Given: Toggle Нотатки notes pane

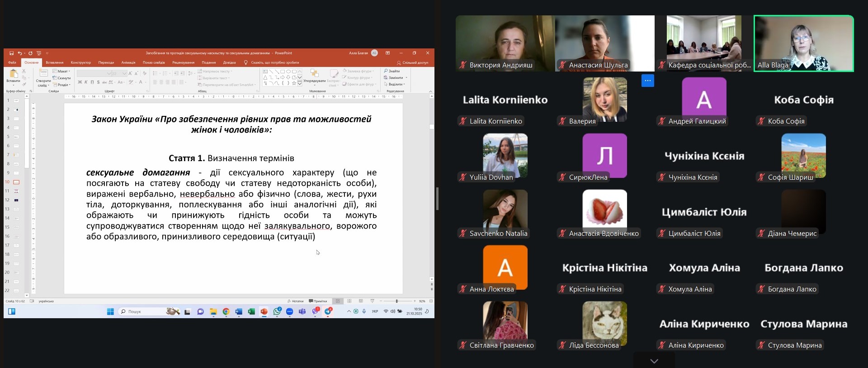Looking at the screenshot, I should pyautogui.click(x=295, y=301).
